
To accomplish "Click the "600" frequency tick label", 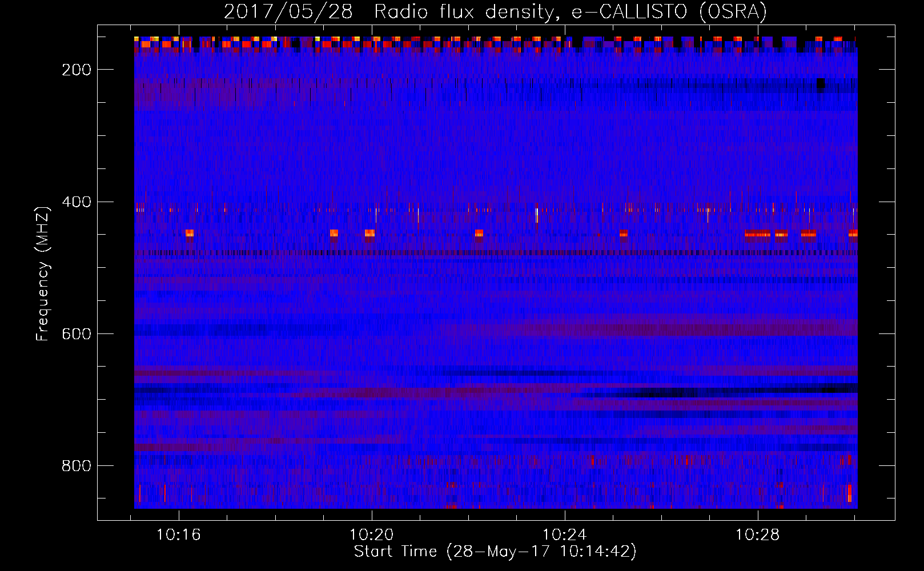I will (x=77, y=334).
